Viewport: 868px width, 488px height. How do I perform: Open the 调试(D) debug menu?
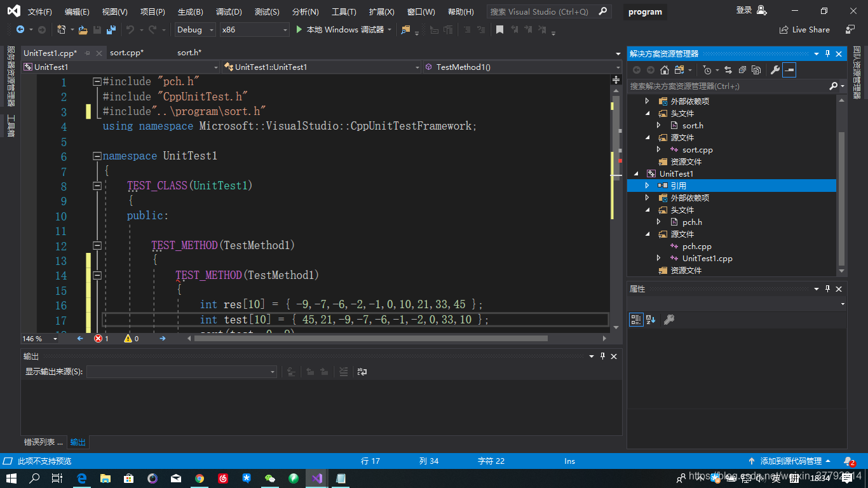point(229,11)
